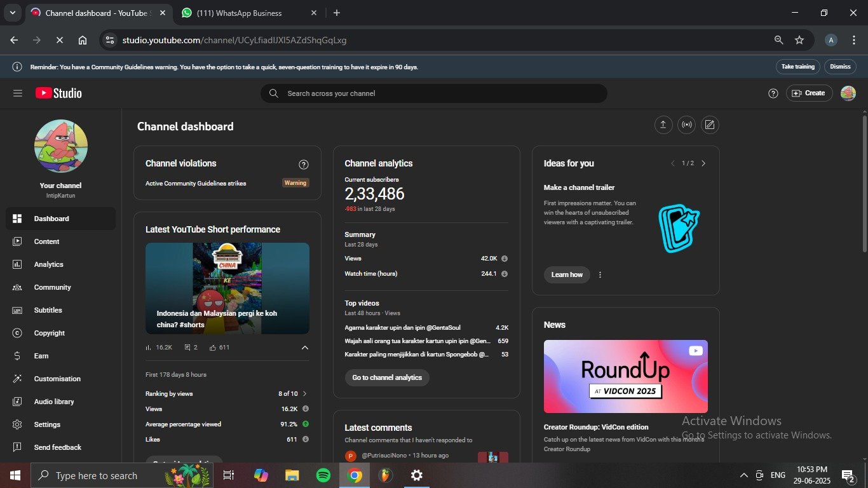
Task: Click the Warning strike badge
Action: tap(295, 183)
